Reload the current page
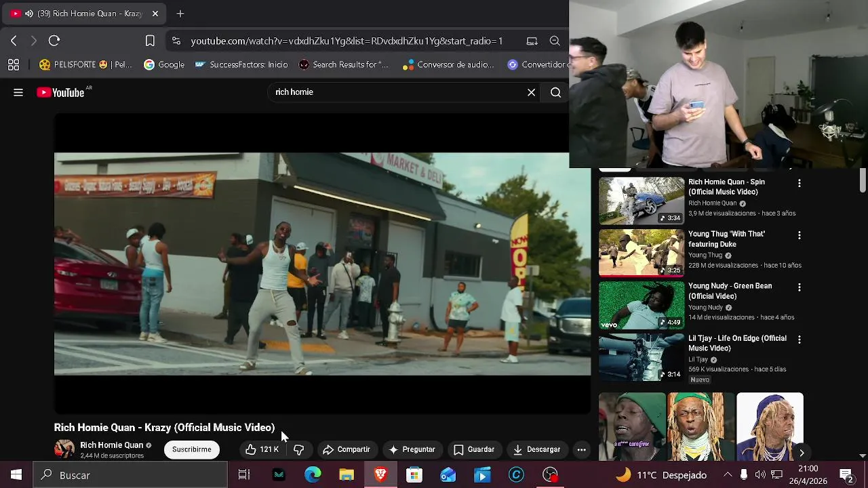This screenshot has height=488, width=868. pyautogui.click(x=54, y=41)
